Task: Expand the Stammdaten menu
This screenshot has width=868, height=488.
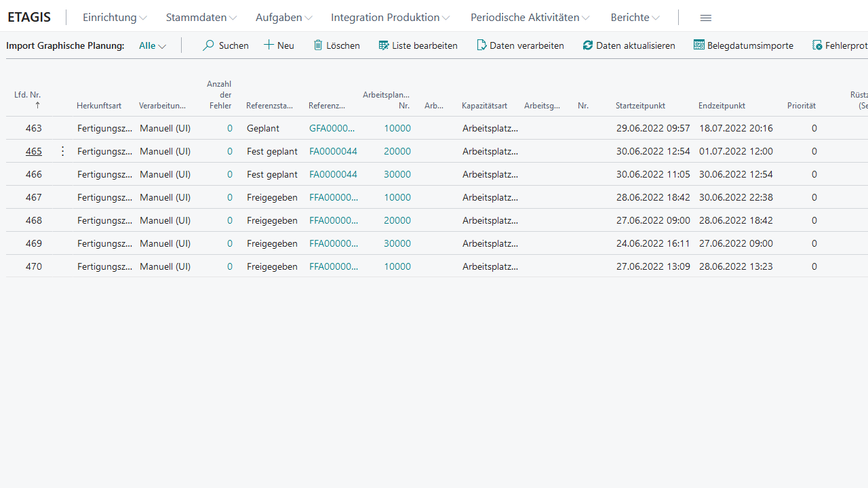Action: tap(201, 18)
